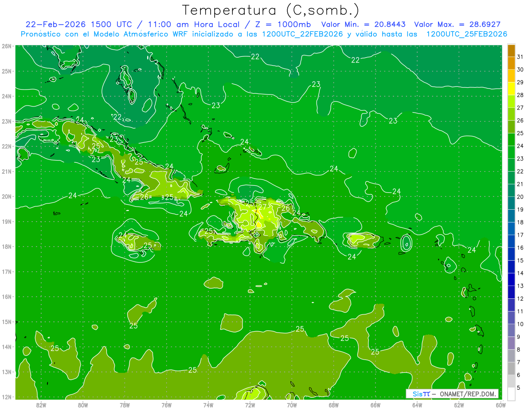The height and width of the screenshot is (411, 532).
Task: Click the gray legend swatch between 6 and 7
Action: tap(511, 368)
